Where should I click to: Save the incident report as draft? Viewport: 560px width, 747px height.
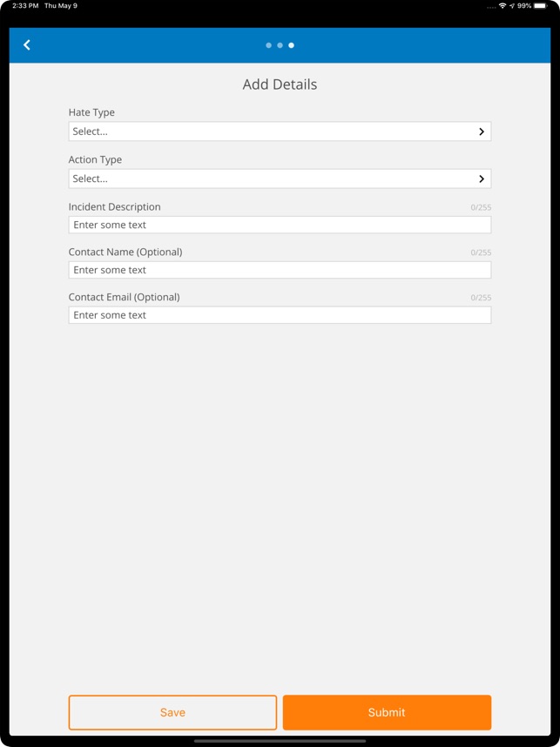click(172, 712)
